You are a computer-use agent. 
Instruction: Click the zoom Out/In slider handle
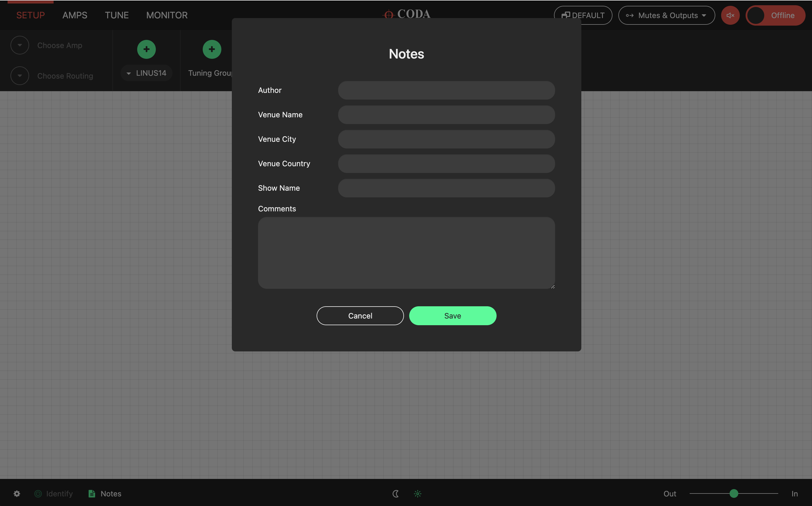coord(734,493)
